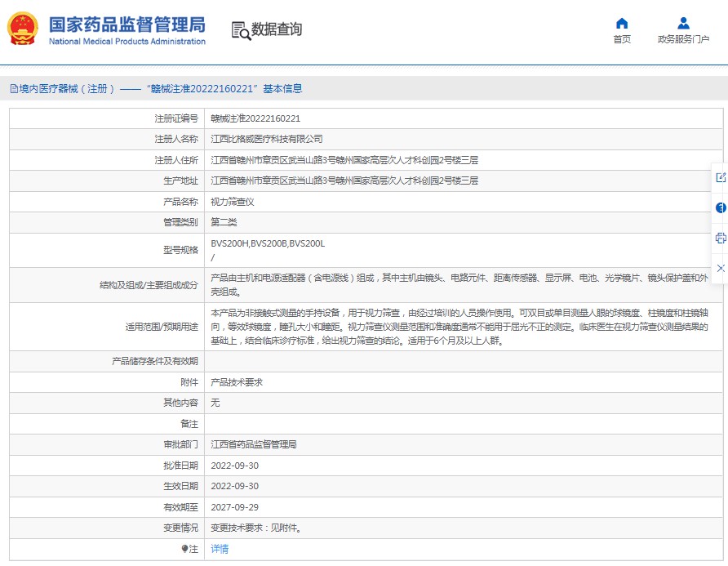Close the floating side toolbar
This screenshot has height=566, width=728.
[720, 268]
